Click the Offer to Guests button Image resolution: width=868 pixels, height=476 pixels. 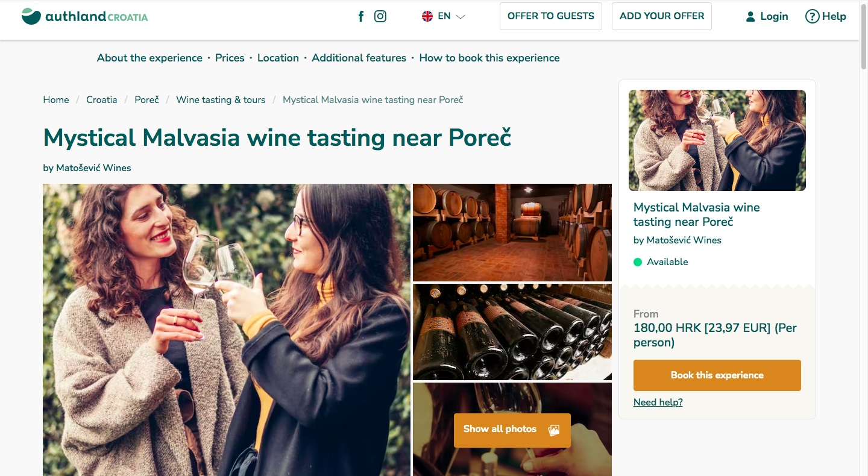click(x=550, y=16)
